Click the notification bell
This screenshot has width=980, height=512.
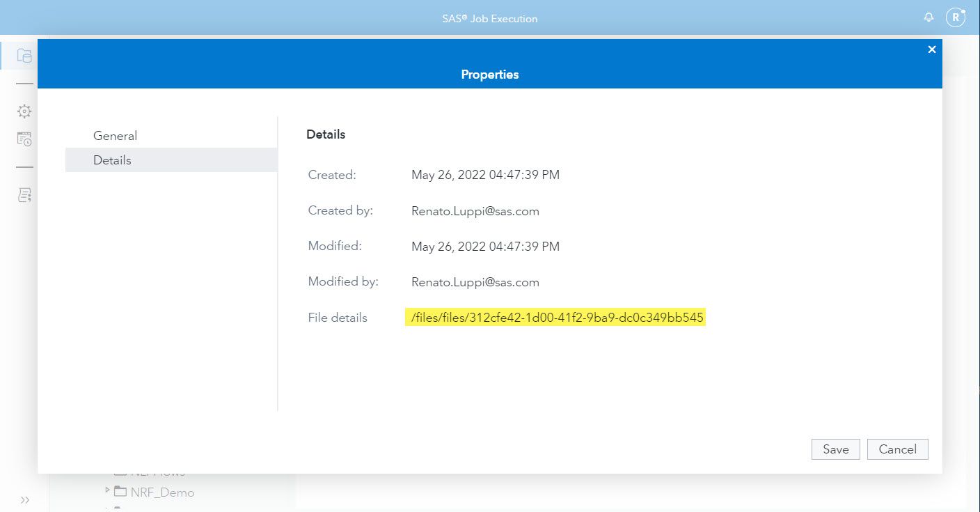click(x=928, y=17)
